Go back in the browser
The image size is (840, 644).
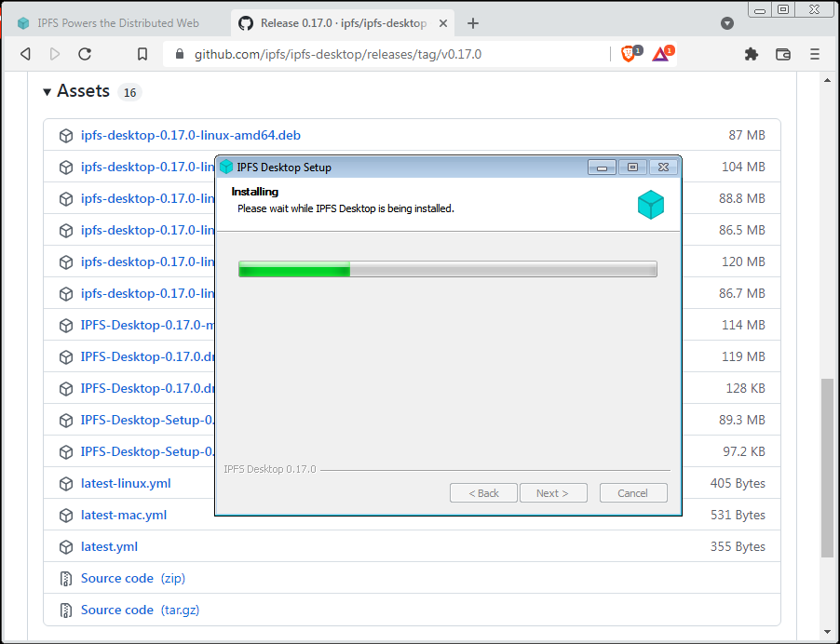[25, 54]
